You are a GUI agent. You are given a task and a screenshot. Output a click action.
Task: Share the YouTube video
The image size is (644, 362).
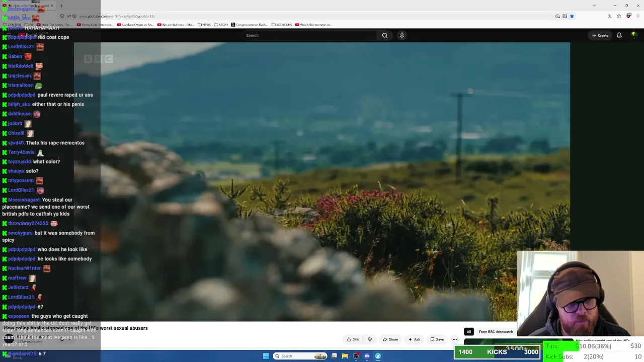(x=390, y=339)
